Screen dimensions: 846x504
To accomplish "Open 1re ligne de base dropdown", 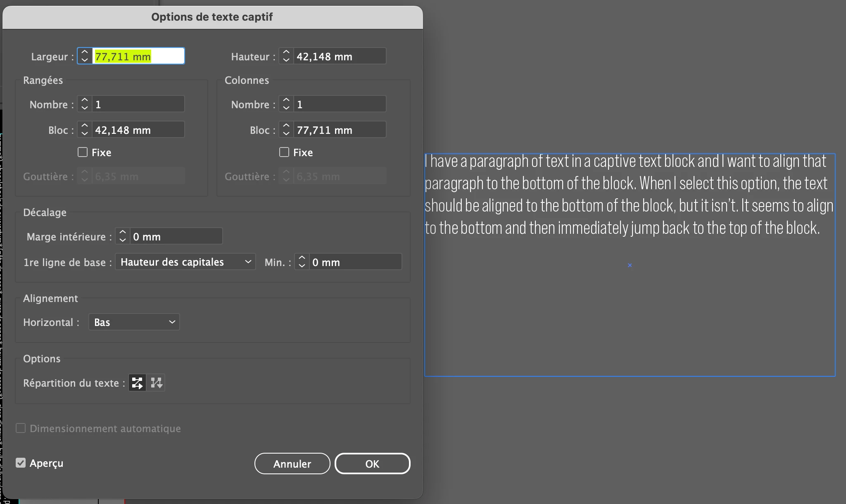I will coord(185,262).
